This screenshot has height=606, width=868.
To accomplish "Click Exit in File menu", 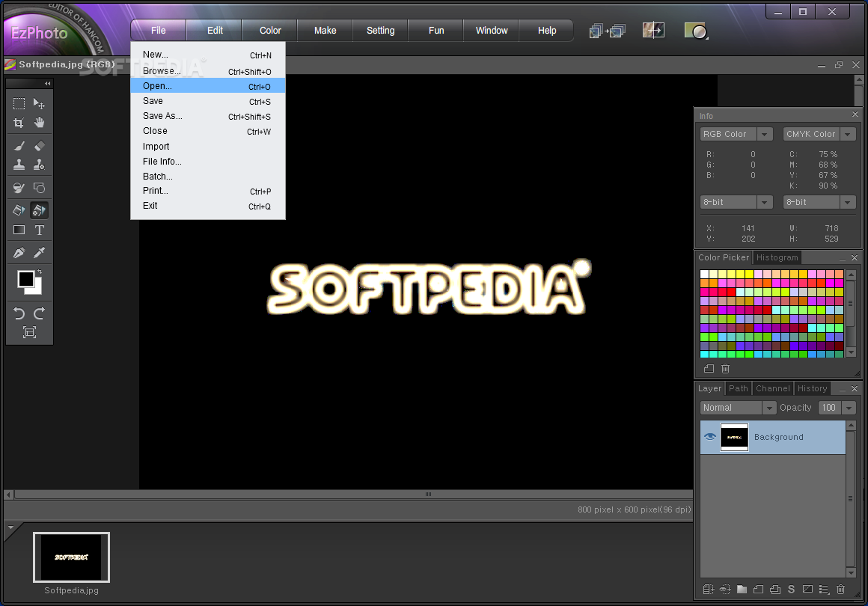I will click(x=207, y=206).
